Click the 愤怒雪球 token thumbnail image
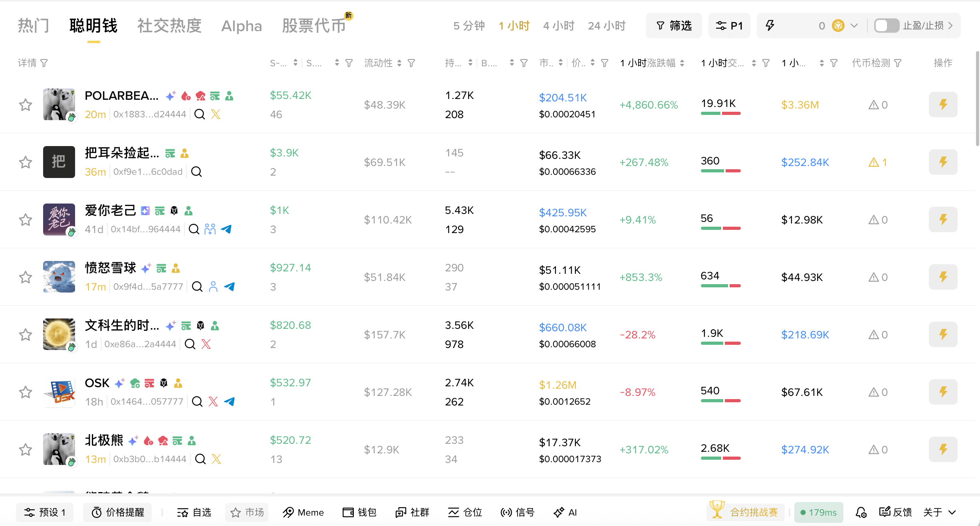This screenshot has width=980, height=526. coord(59,277)
